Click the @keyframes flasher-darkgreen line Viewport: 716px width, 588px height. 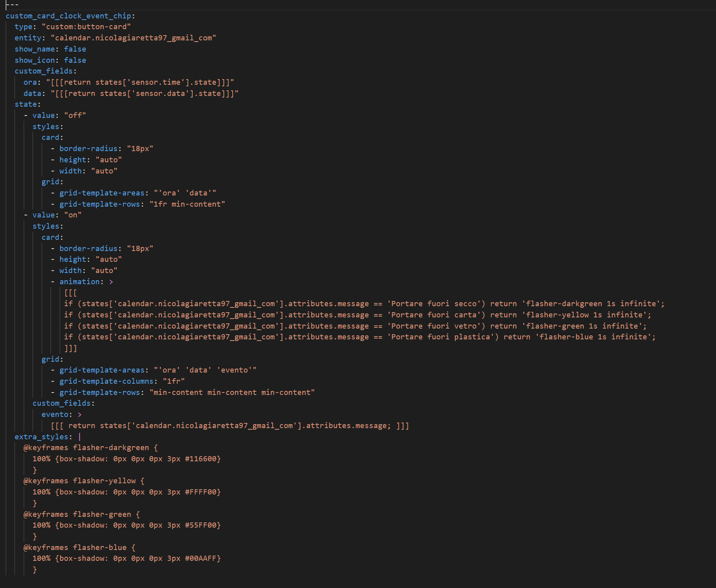tap(91, 448)
